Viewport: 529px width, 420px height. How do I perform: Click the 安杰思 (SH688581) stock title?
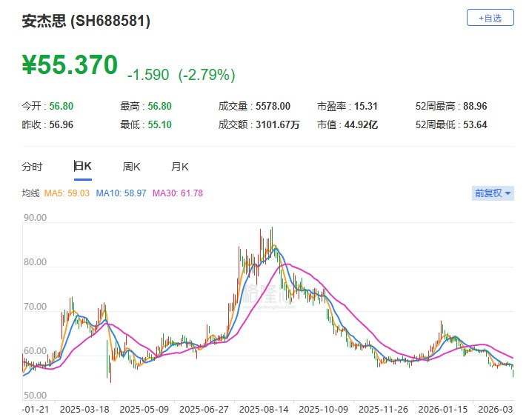86,21
